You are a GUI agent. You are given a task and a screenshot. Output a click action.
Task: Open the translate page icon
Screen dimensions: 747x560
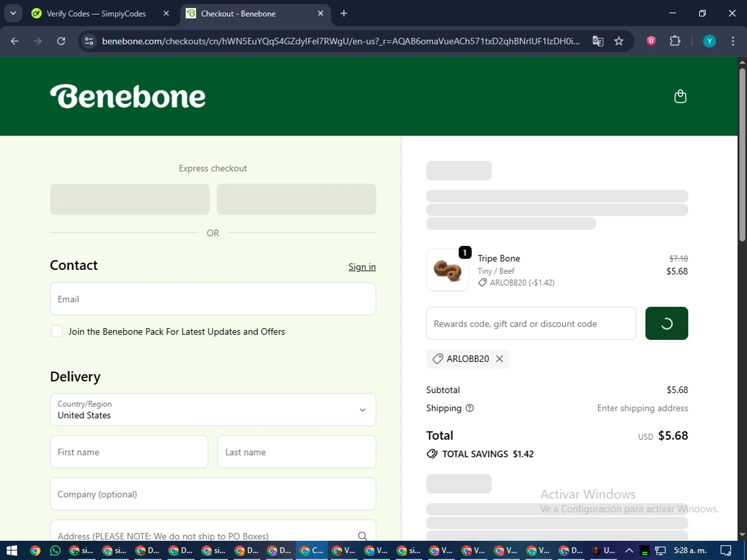pyautogui.click(x=598, y=41)
